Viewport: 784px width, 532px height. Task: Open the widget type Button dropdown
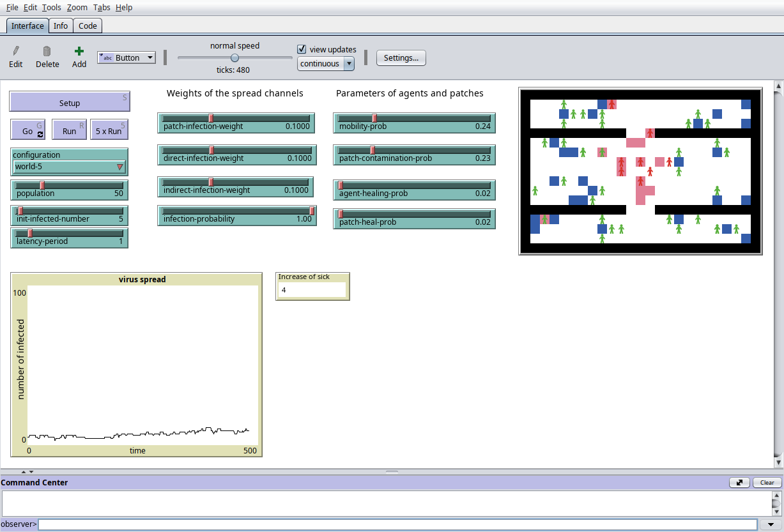pyautogui.click(x=126, y=57)
